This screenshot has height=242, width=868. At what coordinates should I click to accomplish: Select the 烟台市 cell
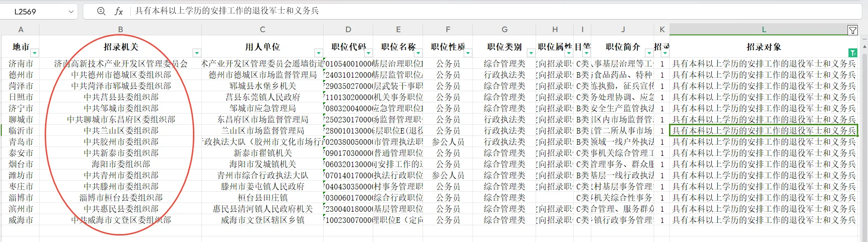tap(20, 164)
